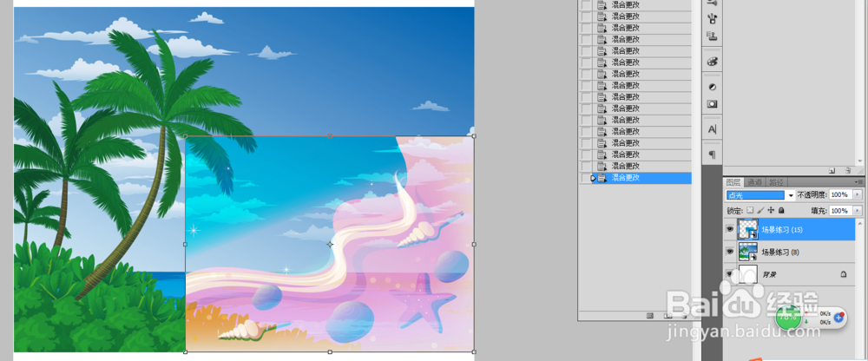This screenshot has width=868, height=361.
Task: Switch to the 路径 tab
Action: coord(775,182)
